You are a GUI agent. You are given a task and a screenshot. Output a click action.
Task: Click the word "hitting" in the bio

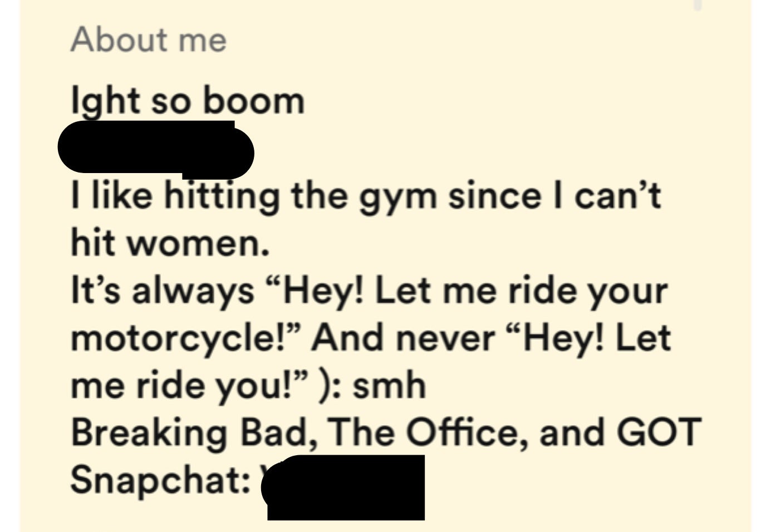point(222,197)
